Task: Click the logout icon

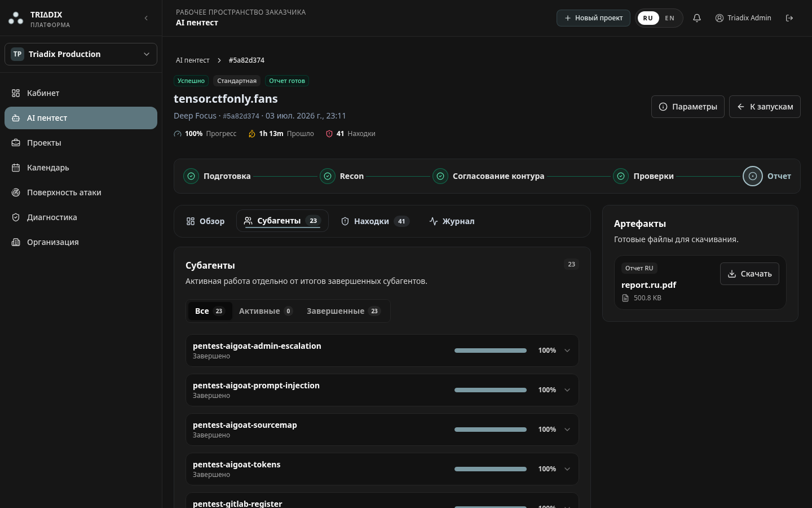Action: coord(789,18)
